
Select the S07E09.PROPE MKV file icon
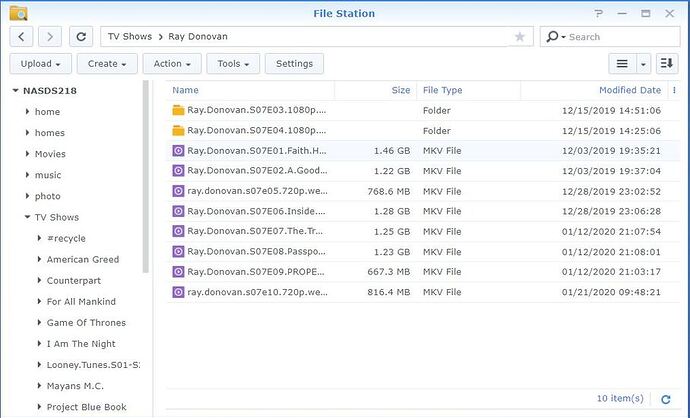pyautogui.click(x=178, y=272)
